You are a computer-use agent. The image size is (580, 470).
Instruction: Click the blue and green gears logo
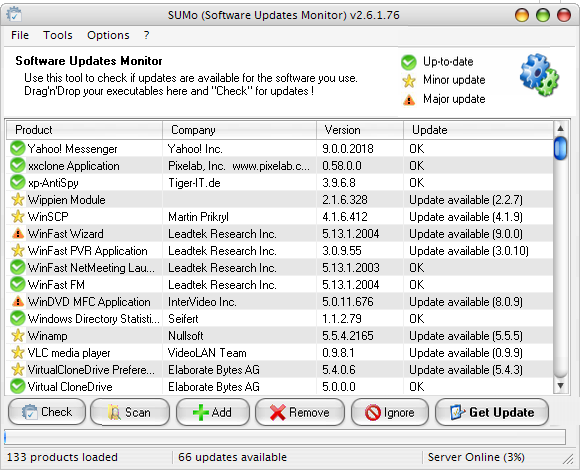(539, 75)
